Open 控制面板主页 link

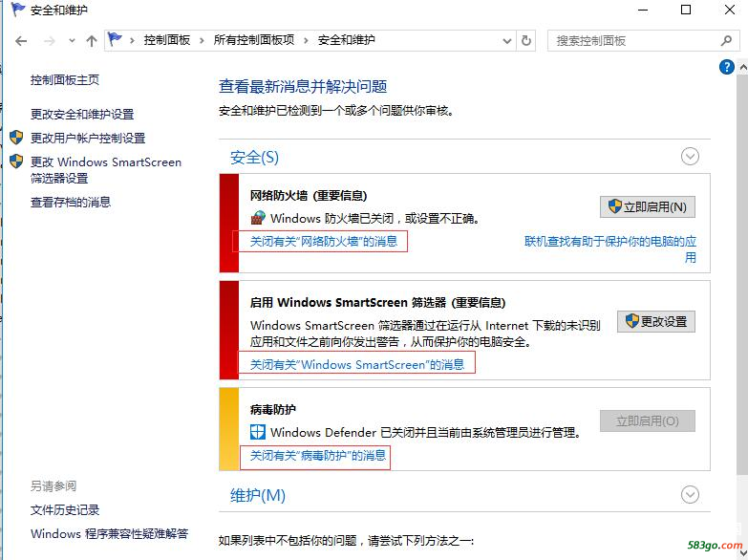tap(65, 79)
